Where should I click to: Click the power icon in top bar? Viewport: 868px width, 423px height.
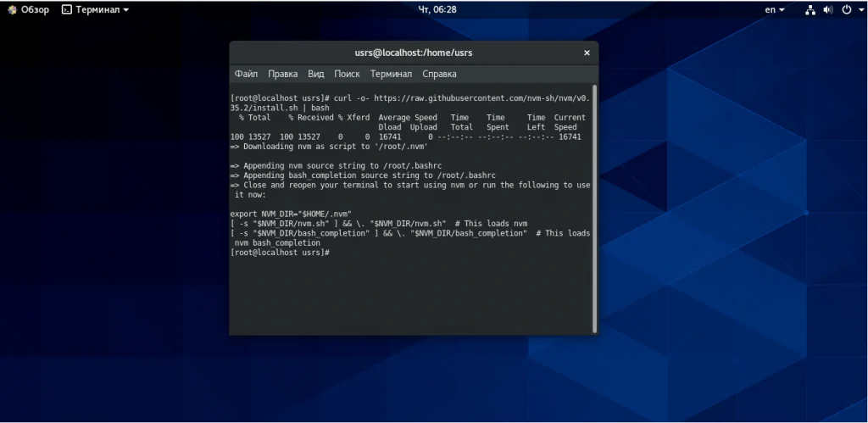847,9
